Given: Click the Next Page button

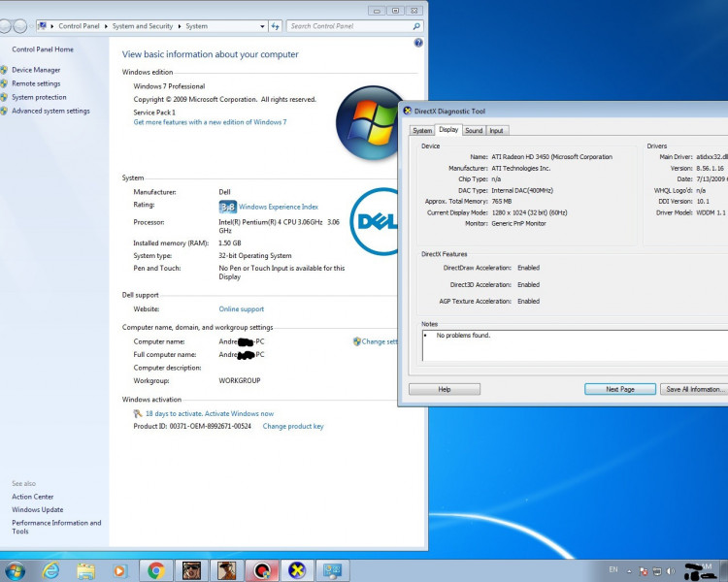Looking at the screenshot, I should pos(619,389).
